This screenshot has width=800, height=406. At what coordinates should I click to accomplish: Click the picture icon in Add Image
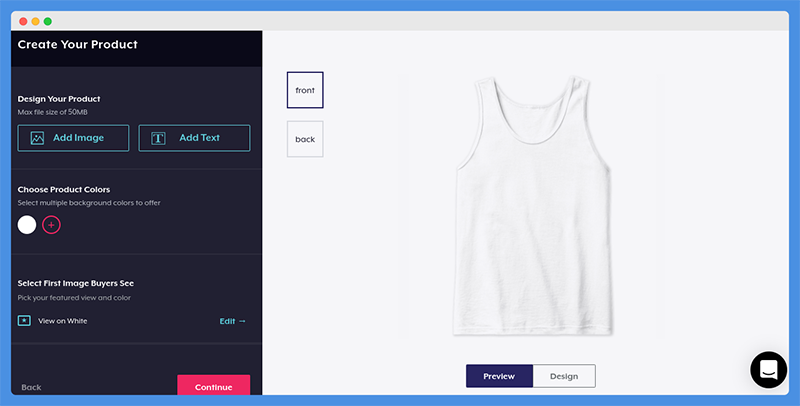click(x=37, y=138)
